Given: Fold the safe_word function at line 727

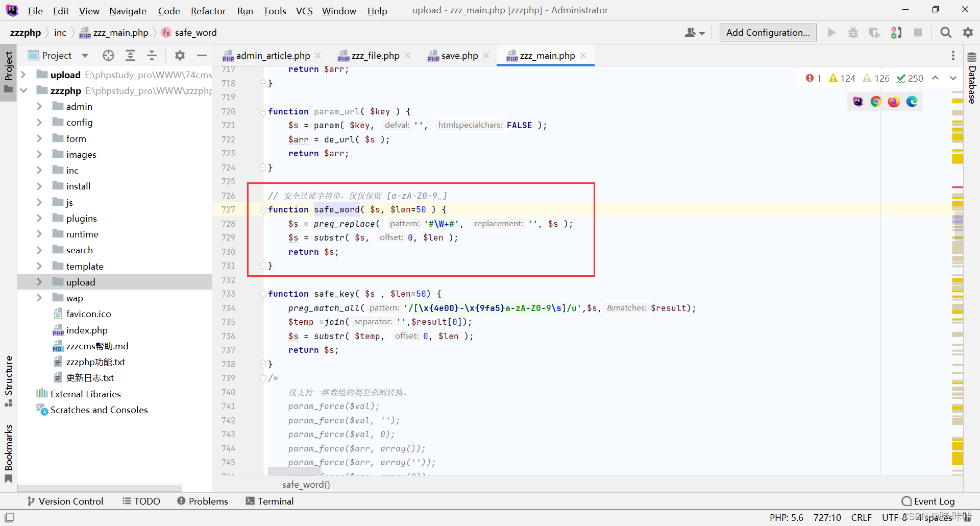Looking at the screenshot, I should click(263, 209).
